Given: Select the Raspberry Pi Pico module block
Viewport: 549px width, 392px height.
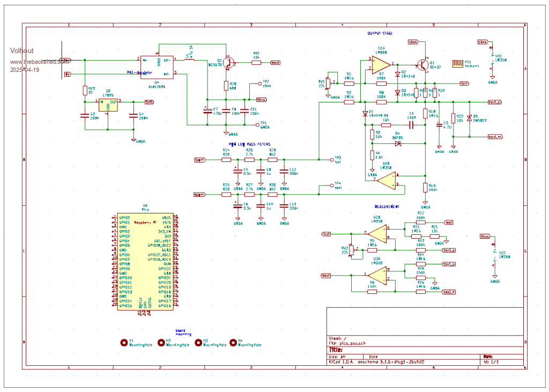Looking at the screenshot, I should pyautogui.click(x=145, y=261).
